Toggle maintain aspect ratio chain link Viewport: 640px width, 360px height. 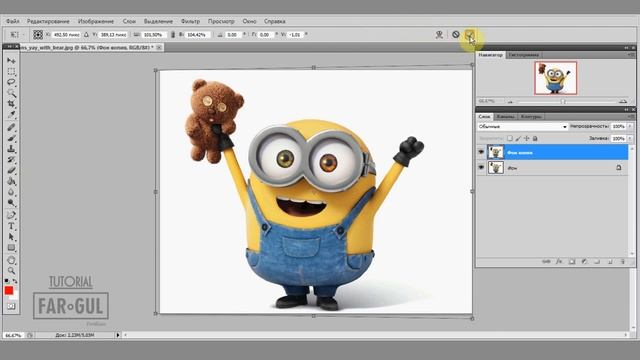click(173, 35)
